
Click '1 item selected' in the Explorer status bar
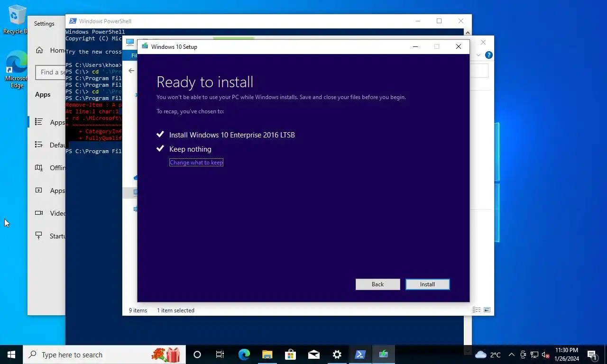click(x=175, y=310)
